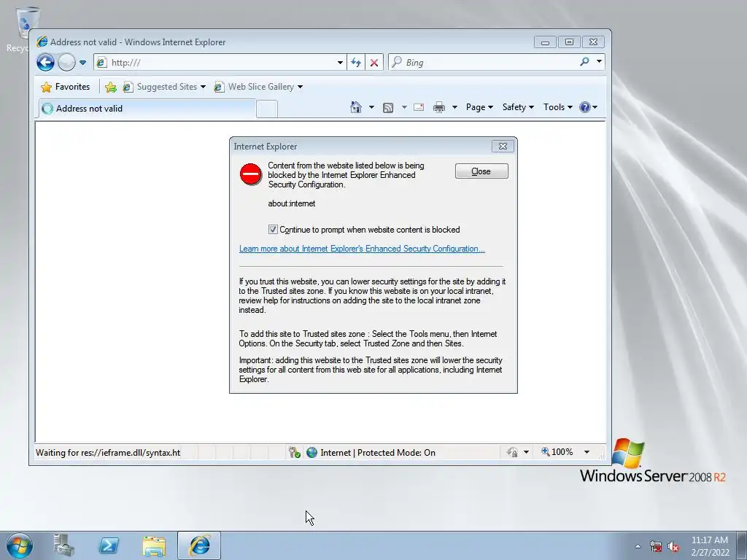The height and width of the screenshot is (560, 747).
Task: Open the Tools menu
Action: coord(558,107)
